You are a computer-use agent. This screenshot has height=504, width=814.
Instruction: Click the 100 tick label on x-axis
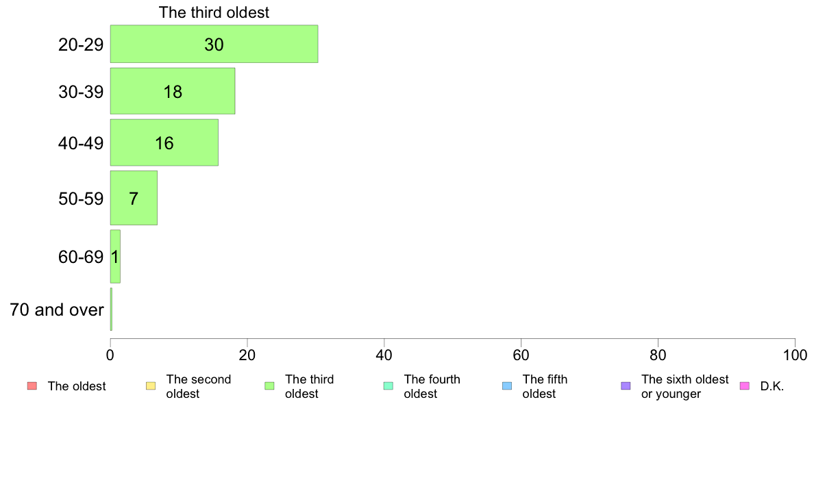[795, 355]
